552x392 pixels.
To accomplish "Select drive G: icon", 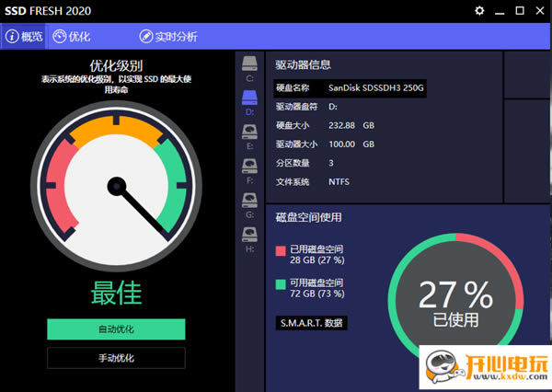I will pyautogui.click(x=249, y=200).
